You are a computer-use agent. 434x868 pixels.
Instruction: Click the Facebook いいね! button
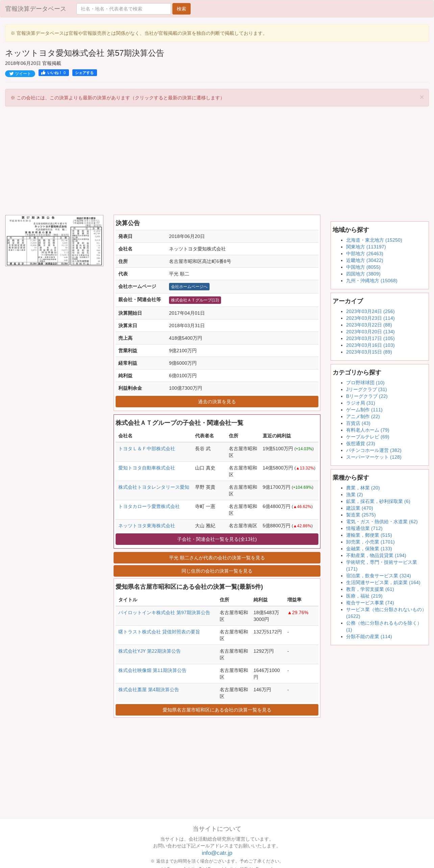pos(54,73)
